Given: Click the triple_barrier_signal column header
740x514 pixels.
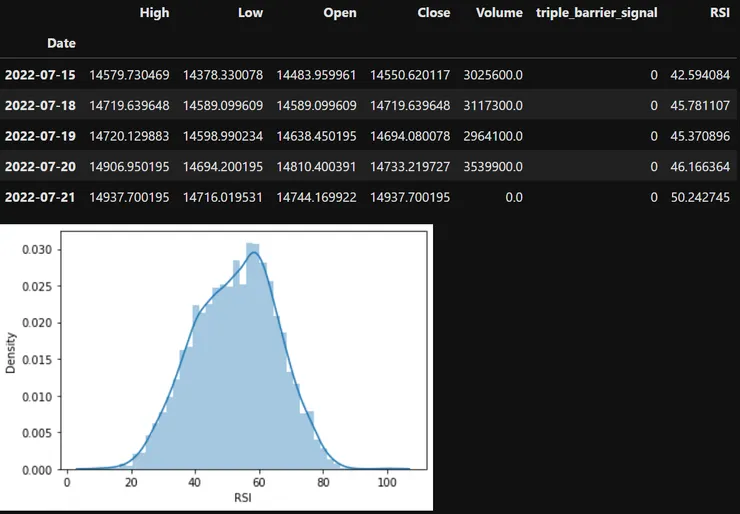Looking at the screenshot, I should click(597, 13).
